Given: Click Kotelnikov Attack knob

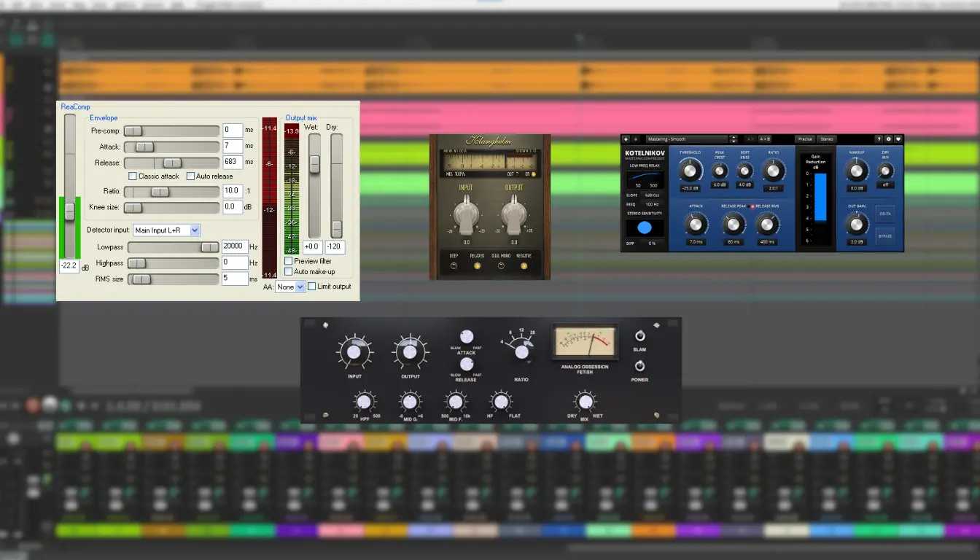Looking at the screenshot, I should (696, 225).
